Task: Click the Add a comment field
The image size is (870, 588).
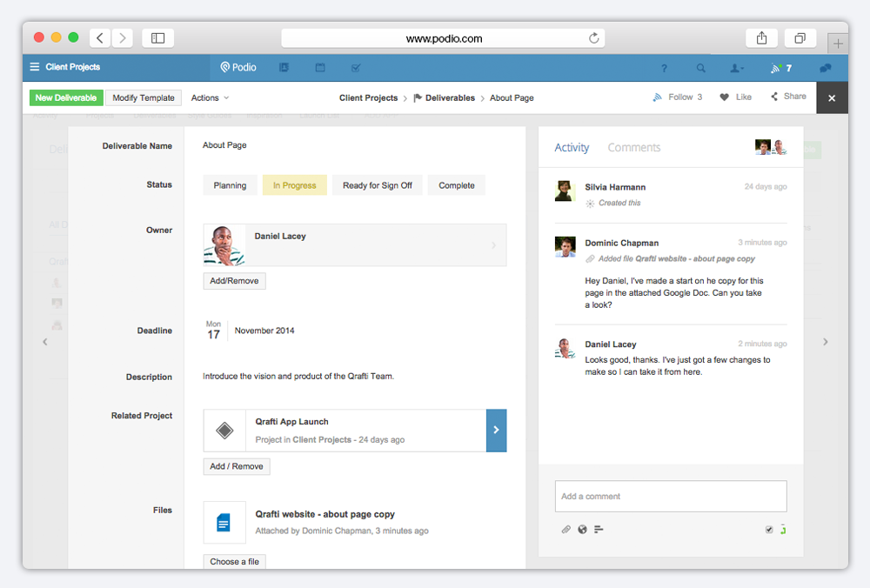Action: (671, 496)
